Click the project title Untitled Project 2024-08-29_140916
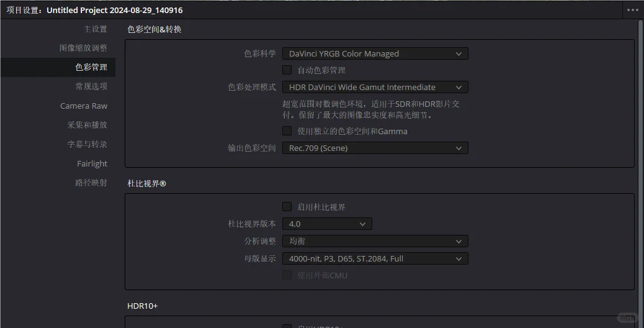This screenshot has height=328, width=644. 115,11
